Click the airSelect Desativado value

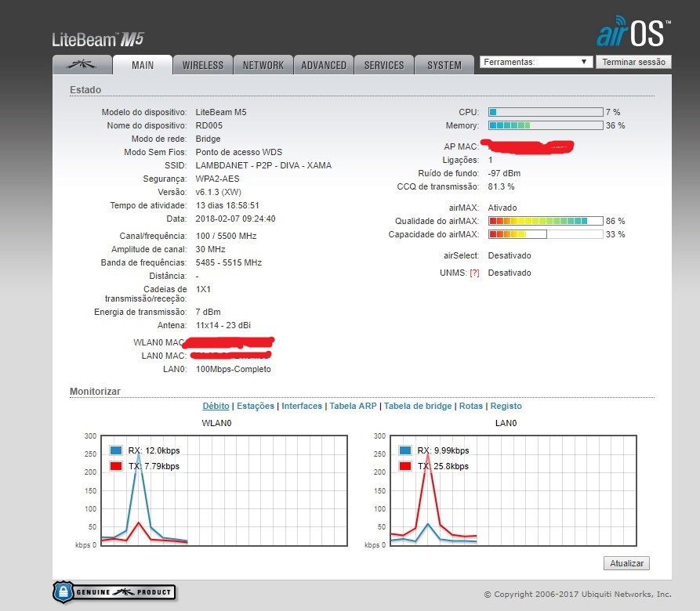click(x=510, y=255)
